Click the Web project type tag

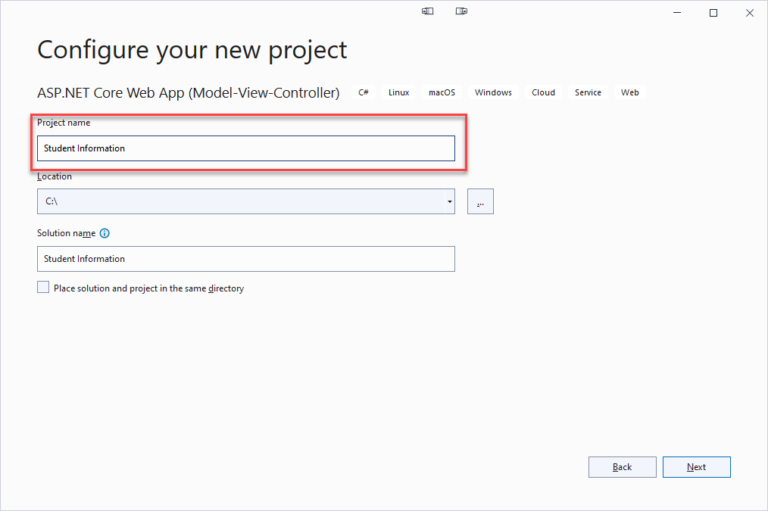(630, 93)
